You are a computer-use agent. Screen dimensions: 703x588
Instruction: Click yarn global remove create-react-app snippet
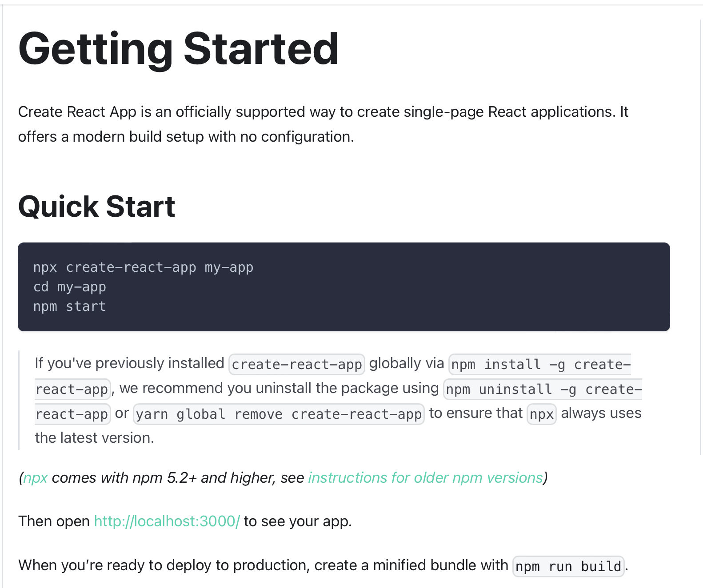279,414
